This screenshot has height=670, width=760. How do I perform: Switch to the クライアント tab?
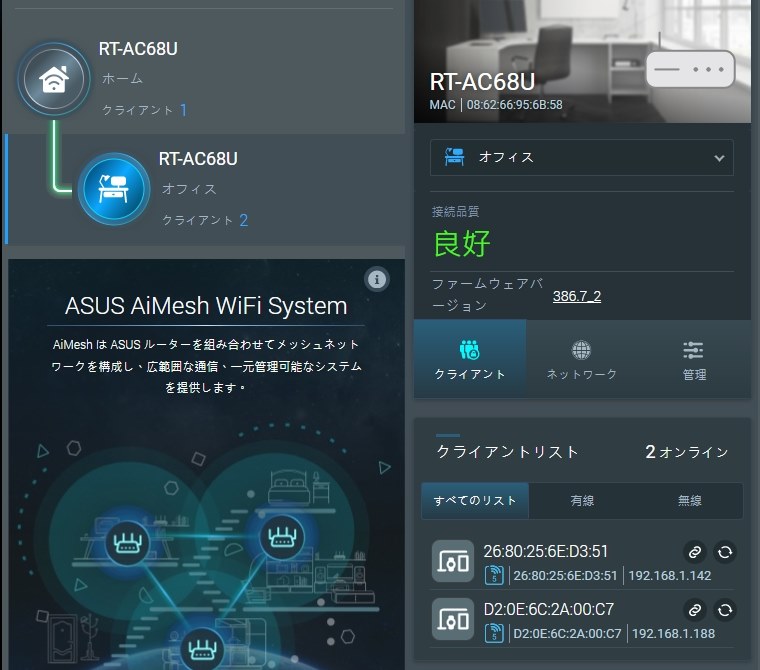tap(470, 359)
